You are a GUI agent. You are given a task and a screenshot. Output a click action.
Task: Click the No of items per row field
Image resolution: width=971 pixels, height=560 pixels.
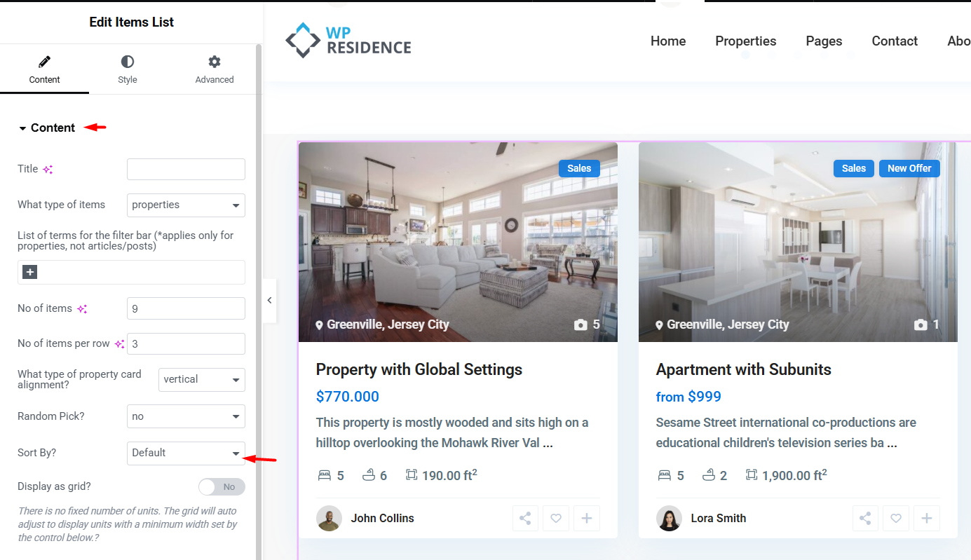[x=186, y=344]
